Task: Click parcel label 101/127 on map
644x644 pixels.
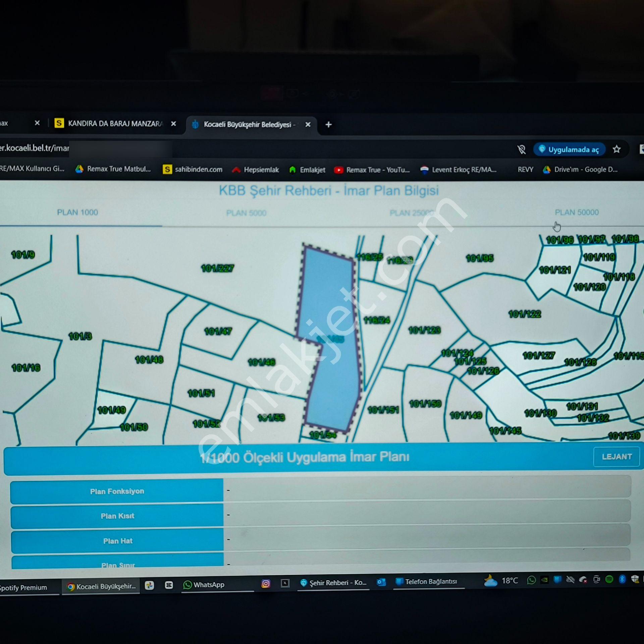Action: (539, 356)
